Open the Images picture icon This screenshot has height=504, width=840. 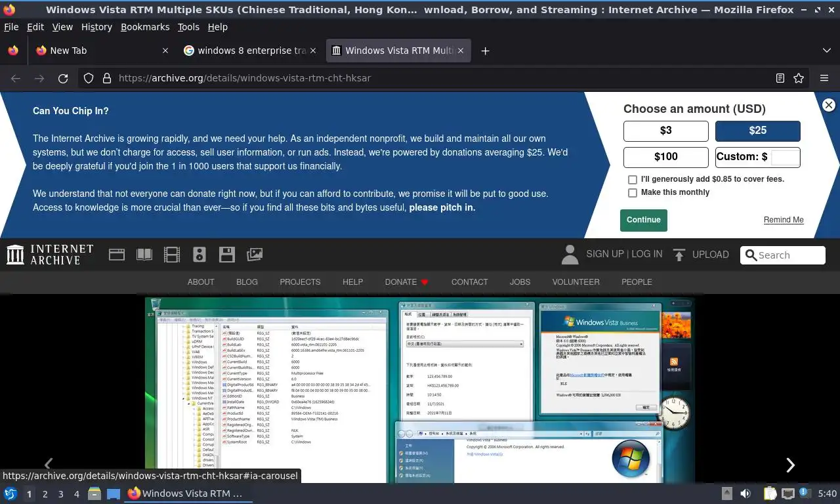pos(255,255)
